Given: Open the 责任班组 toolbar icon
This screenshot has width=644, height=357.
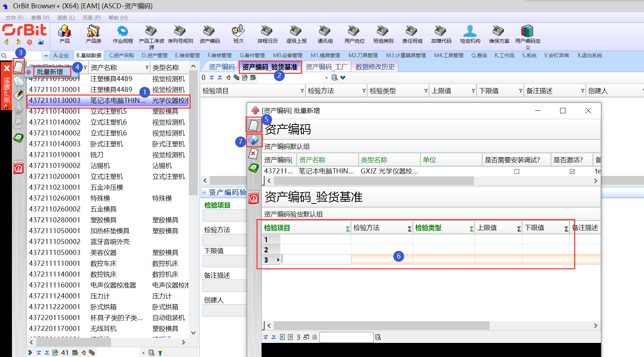Looking at the screenshot, I should point(412,31).
